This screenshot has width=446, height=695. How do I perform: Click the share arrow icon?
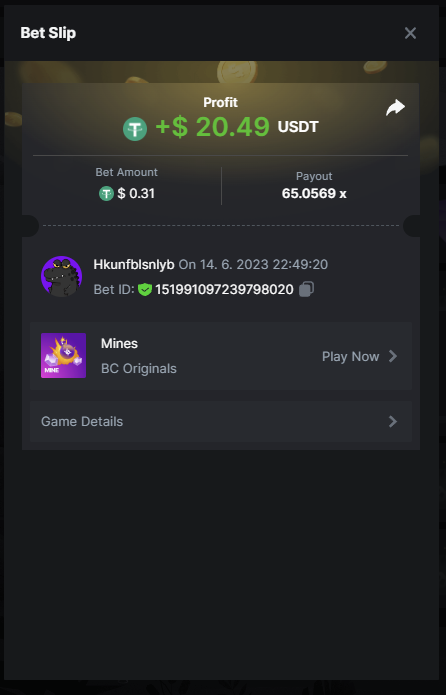coord(395,107)
